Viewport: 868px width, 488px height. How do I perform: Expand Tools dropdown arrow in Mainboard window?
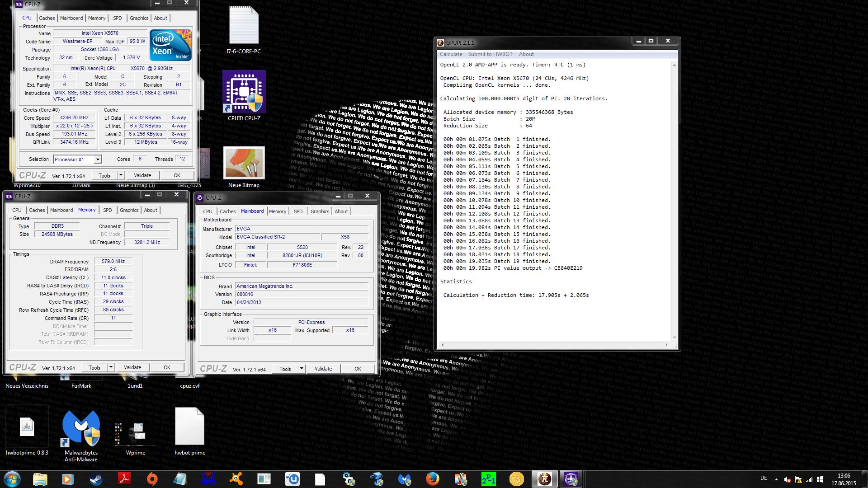[x=302, y=369]
